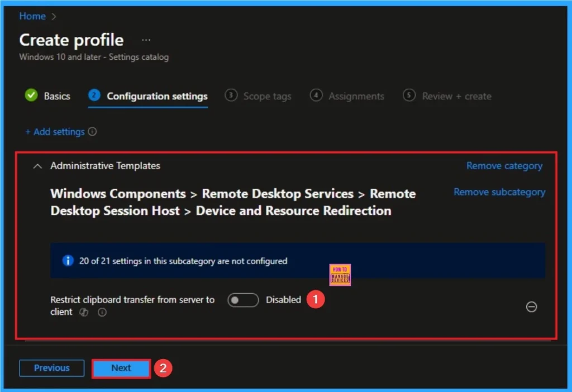This screenshot has width=572, height=392.
Task: Click the minus icon to remove the setting
Action: 531,307
